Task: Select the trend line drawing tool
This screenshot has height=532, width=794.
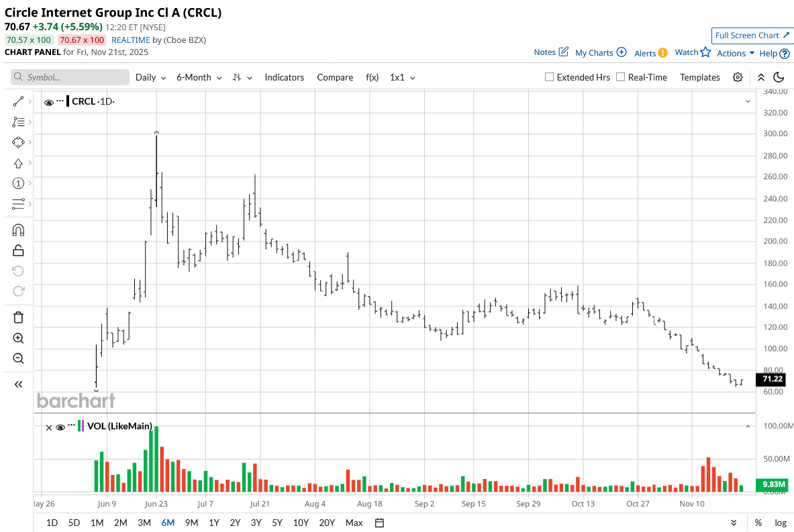Action: pyautogui.click(x=18, y=102)
